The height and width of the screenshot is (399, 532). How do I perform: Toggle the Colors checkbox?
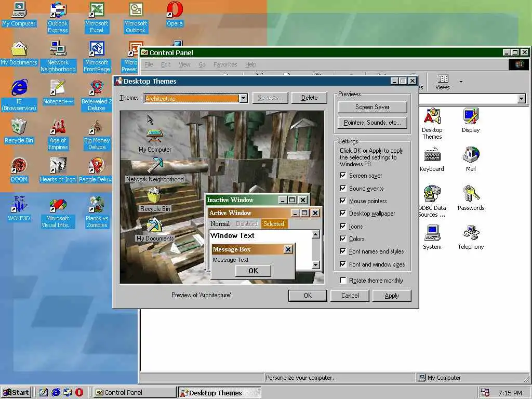343,238
